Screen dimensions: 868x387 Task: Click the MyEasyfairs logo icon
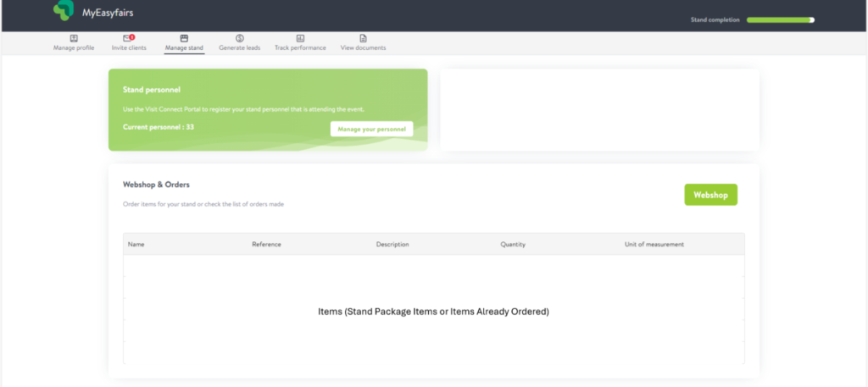point(63,10)
